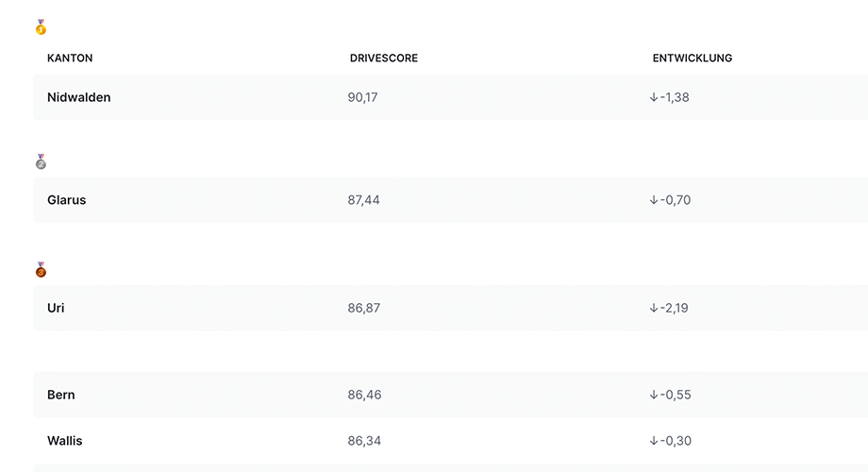
Task: Click the Nidwalden score 90,17
Action: tap(362, 97)
